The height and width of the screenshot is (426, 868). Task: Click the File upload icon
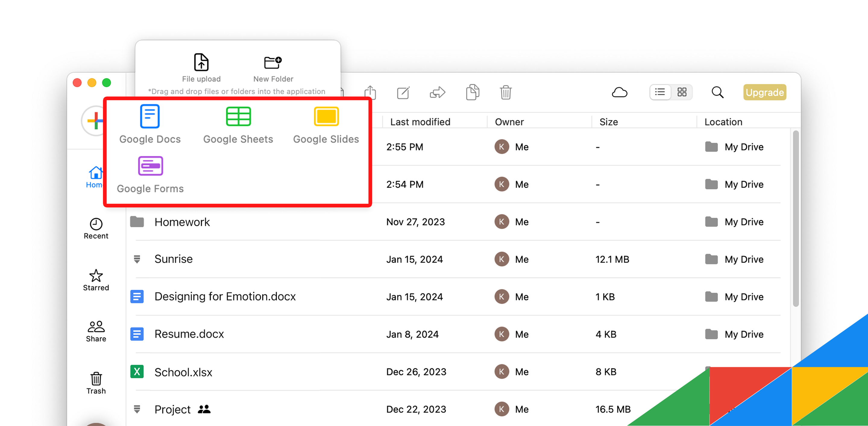(201, 62)
